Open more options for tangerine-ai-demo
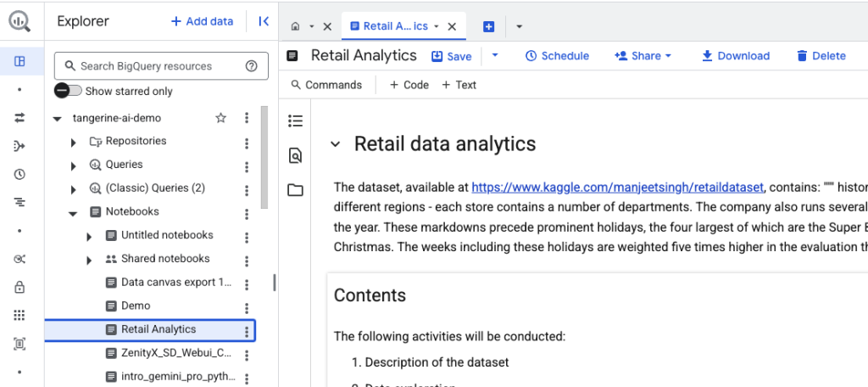Viewport: 868px width, 387px height. click(247, 117)
